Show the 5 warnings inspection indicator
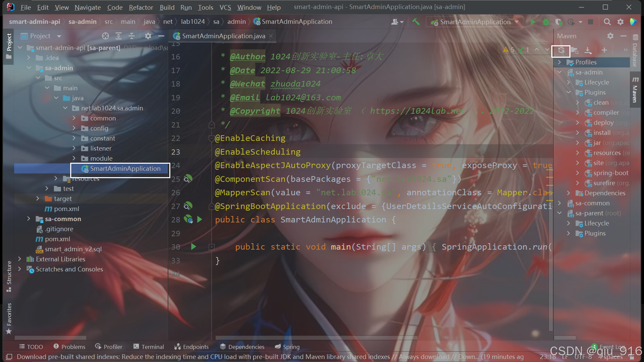Image resolution: width=644 pixels, height=362 pixels. [x=509, y=49]
